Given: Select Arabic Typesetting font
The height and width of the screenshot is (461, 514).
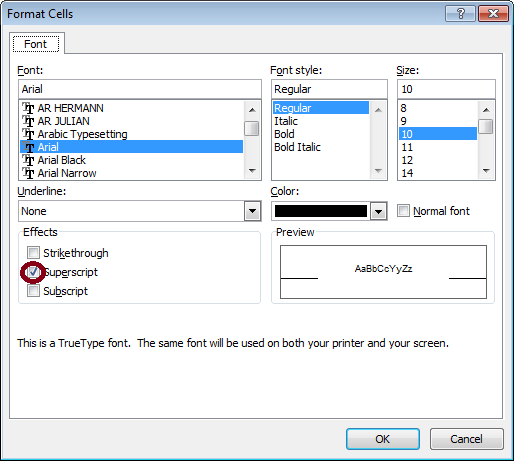Looking at the screenshot, I should tap(132, 134).
